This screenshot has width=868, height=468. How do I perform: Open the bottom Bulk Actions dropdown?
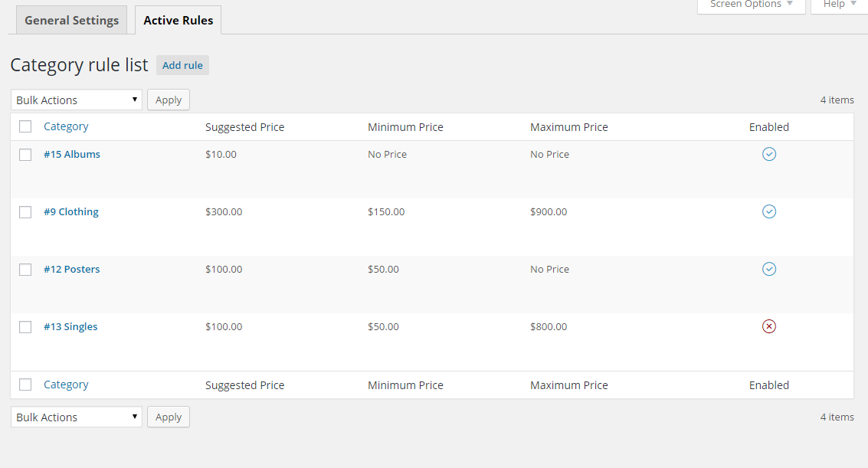[77, 417]
